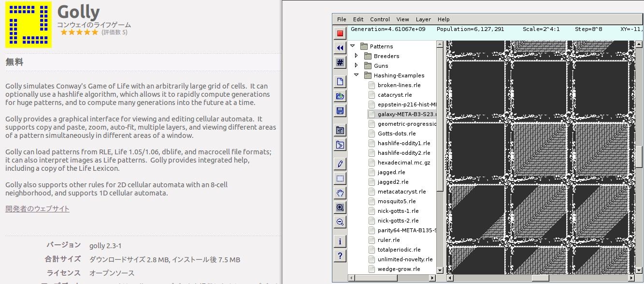Click the Open pattern folder icon
644x284 pixels.
point(340,96)
